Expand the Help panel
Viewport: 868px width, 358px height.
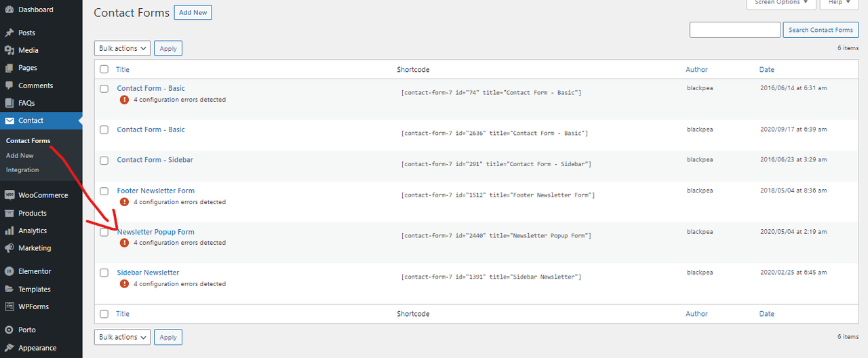[840, 3]
